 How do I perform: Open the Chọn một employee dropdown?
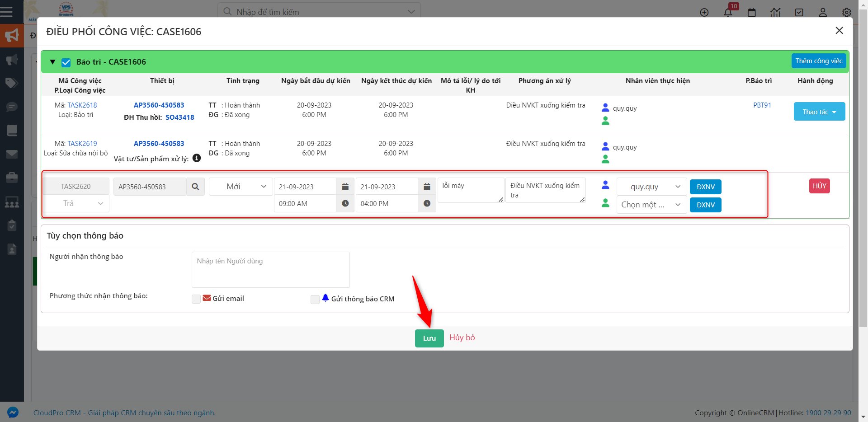point(652,205)
